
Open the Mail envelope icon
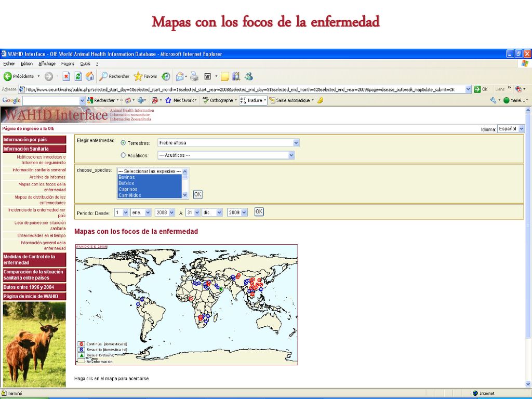(180, 77)
